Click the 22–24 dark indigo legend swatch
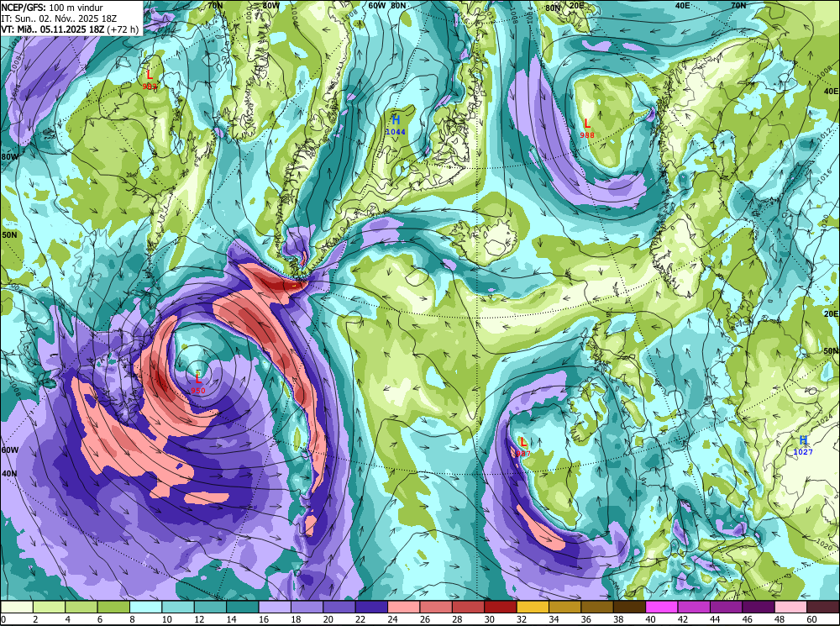 (x=371, y=607)
